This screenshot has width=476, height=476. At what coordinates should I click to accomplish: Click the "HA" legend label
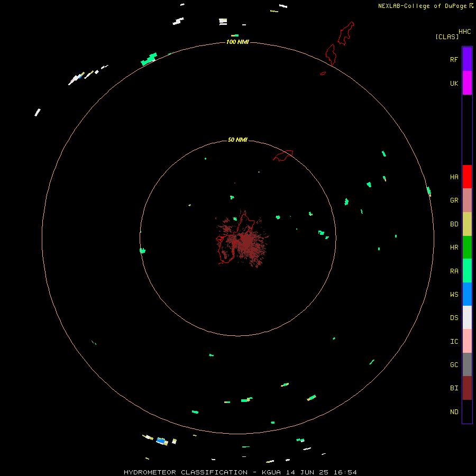454,177
